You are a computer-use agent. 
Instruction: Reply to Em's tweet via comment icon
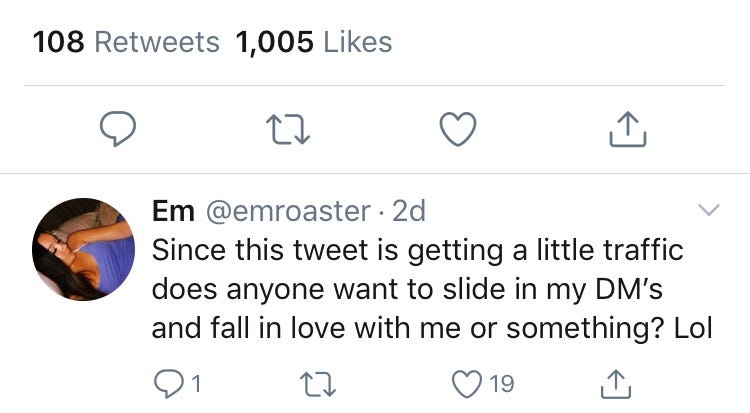click(x=168, y=381)
